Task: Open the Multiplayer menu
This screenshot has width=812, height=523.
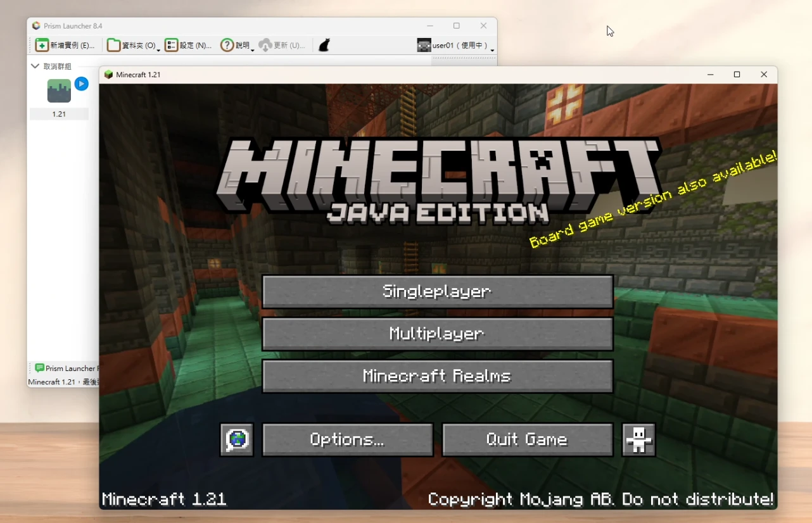Action: pos(437,334)
